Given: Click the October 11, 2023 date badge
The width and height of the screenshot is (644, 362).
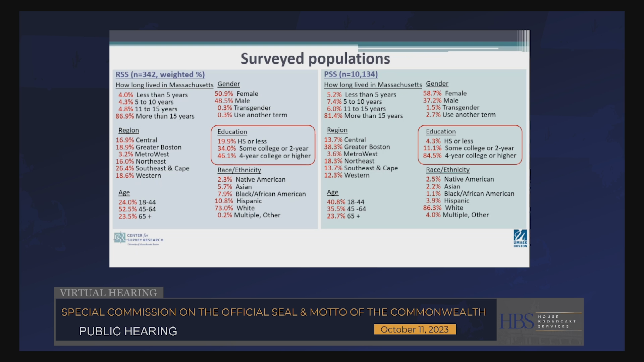Looking at the screenshot, I should (415, 329).
